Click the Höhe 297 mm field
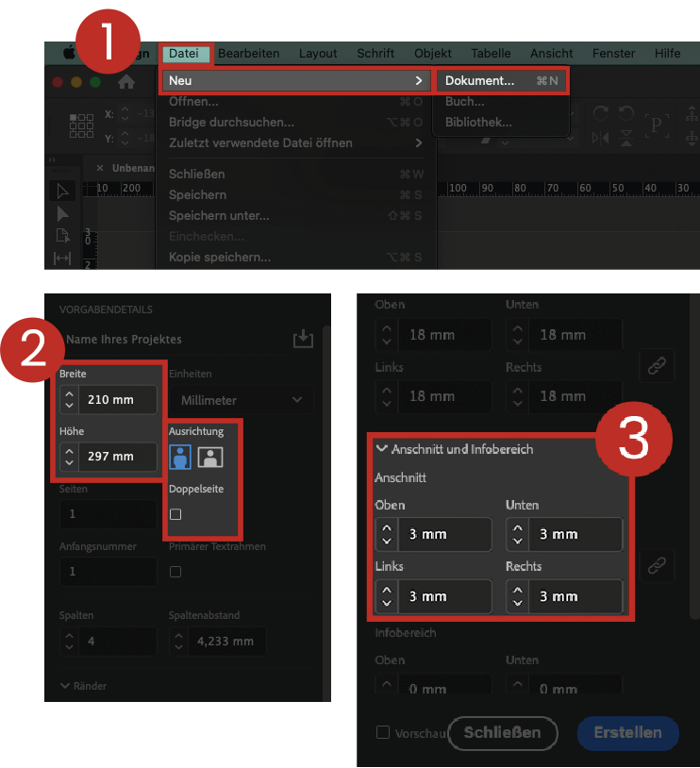 118,456
